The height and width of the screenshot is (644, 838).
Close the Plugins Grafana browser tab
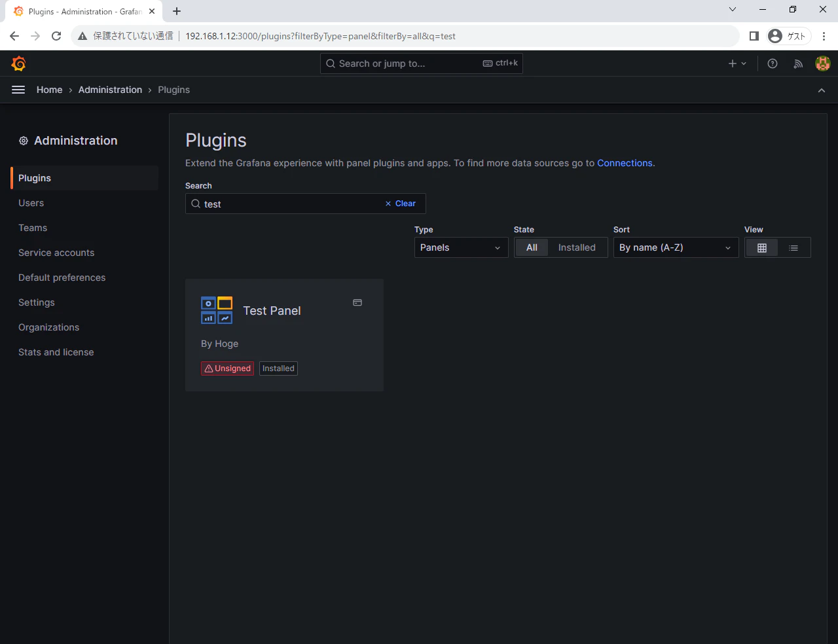pyautogui.click(x=152, y=11)
